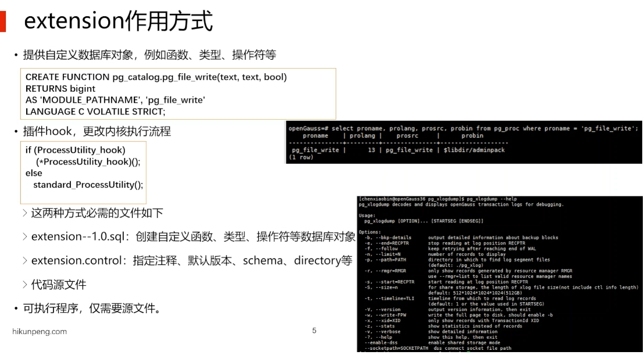
Task: Click the "else" line in hook code box
Action: click(34, 173)
